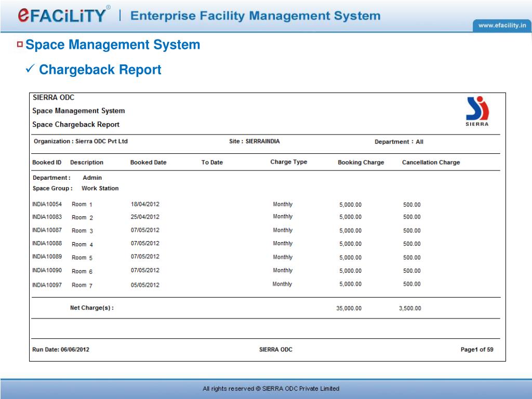The height and width of the screenshot is (399, 532).
Task: Click the Page1 of 59 indicator
Action: coord(477,350)
